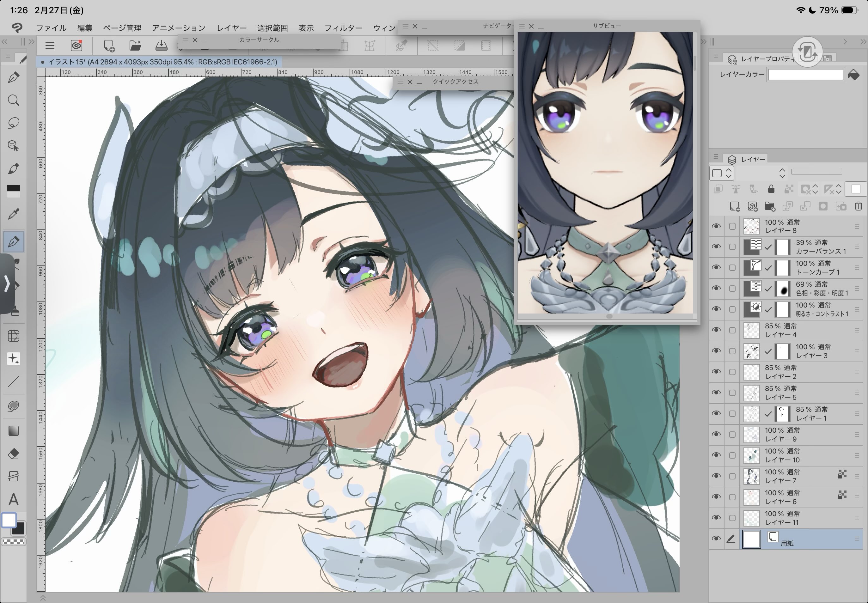868x603 pixels.
Task: Pick the gradient tool
Action: (14, 431)
